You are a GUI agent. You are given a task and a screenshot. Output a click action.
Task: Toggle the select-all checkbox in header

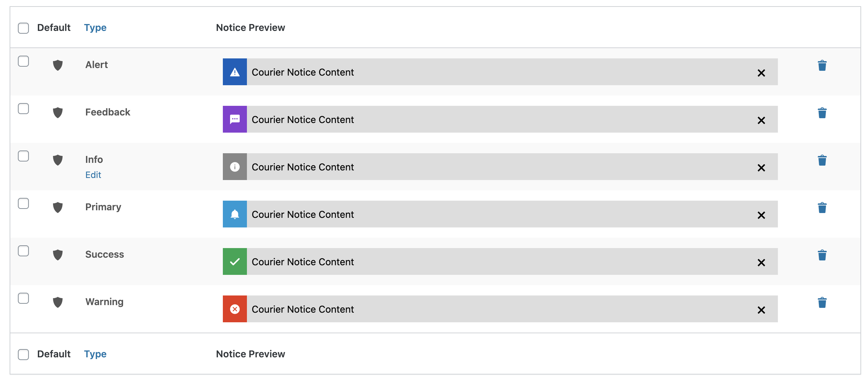23,28
